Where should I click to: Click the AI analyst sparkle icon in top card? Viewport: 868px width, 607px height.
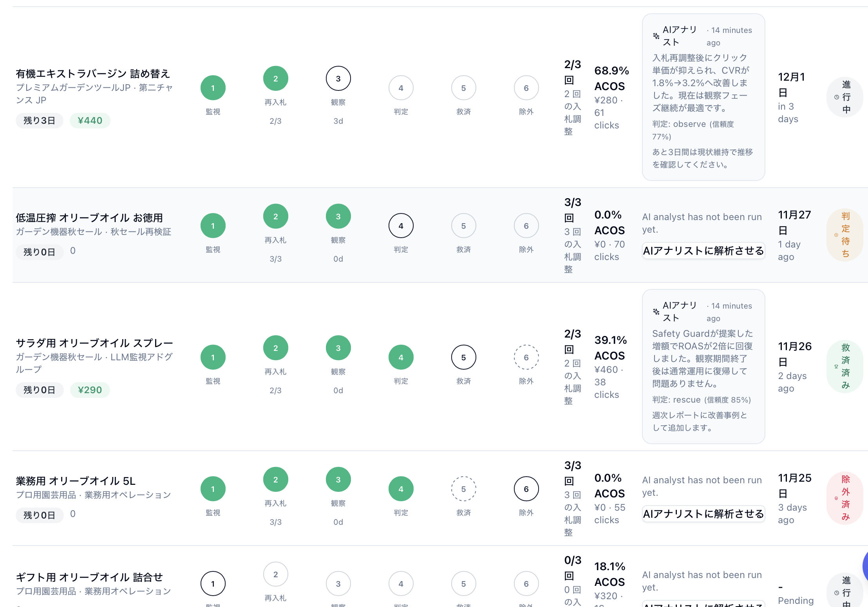(655, 36)
